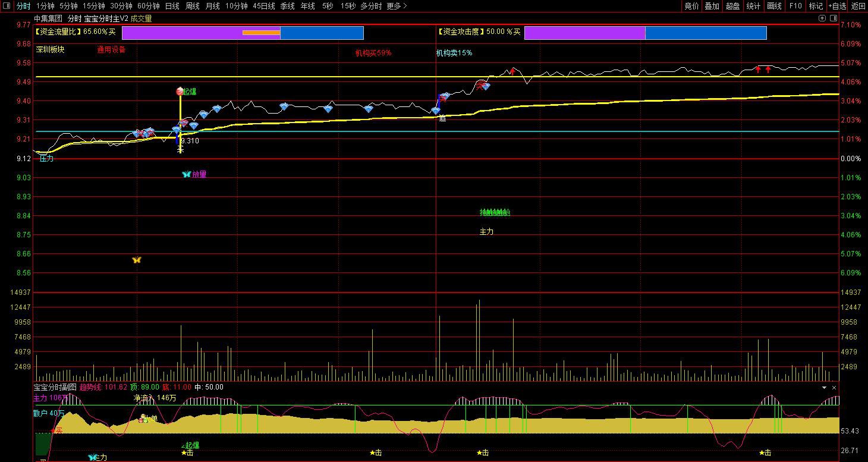Click the 返回 back button

(858, 6)
